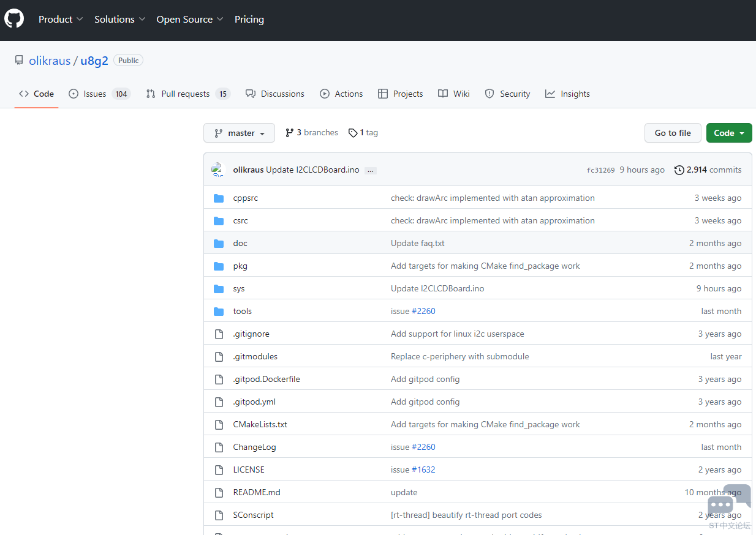Click the 'Update I2CLCDBoard.ino' latest commit title
This screenshot has height=535, width=756.
[x=312, y=170]
